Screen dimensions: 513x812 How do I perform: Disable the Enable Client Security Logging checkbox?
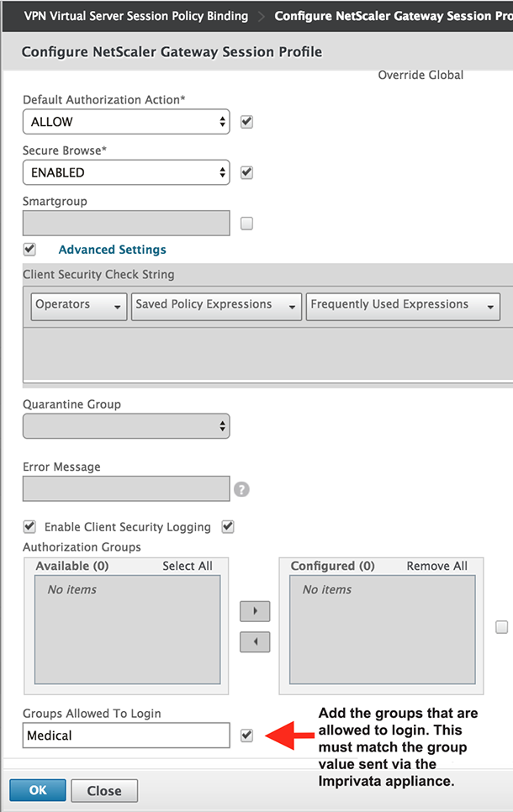[x=30, y=527]
